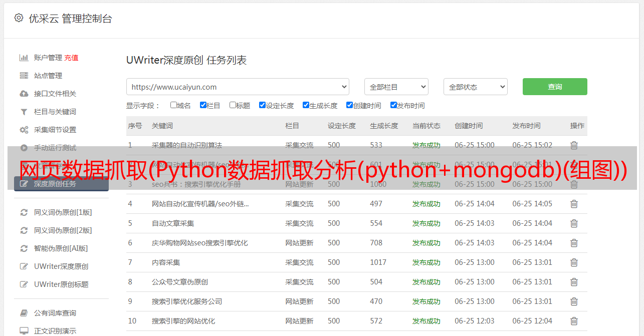Expand the 全部栏目 dropdown

(396, 87)
